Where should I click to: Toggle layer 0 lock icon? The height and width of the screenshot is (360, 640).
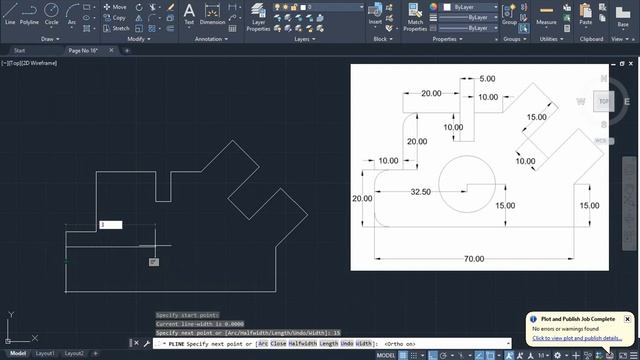tap(294, 7)
